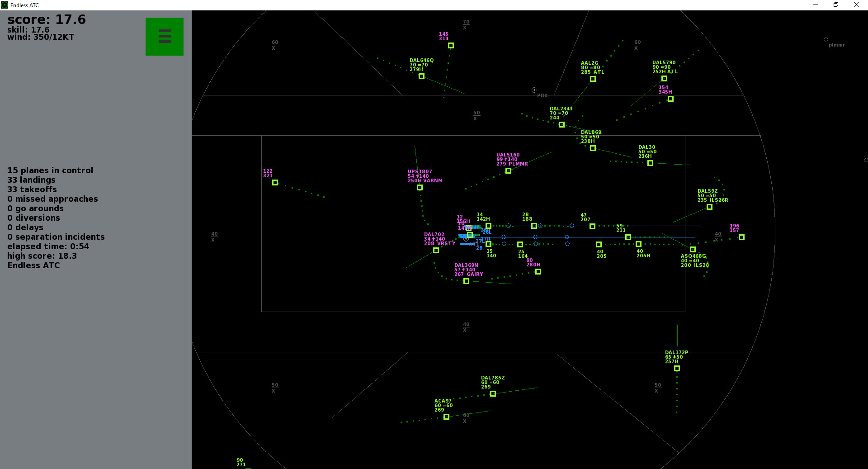
Task: Click the Endless ATC title bar icon
Action: [5, 5]
